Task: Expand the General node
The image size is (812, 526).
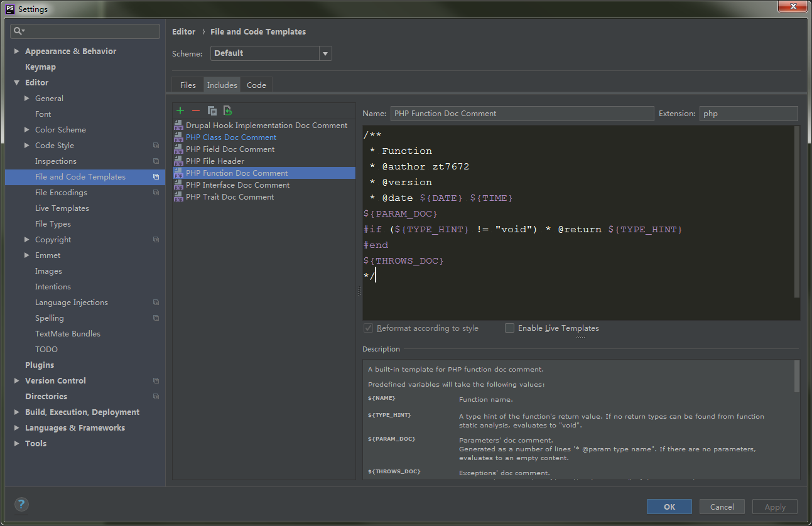Action: tap(27, 99)
